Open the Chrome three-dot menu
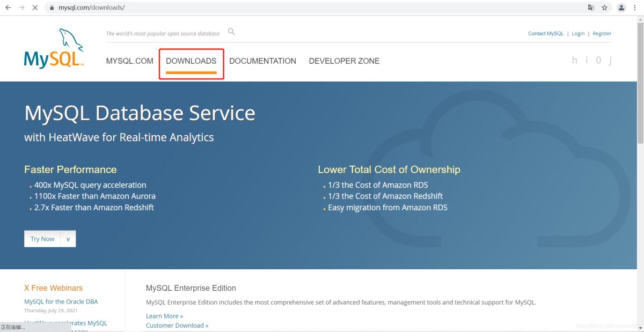The height and width of the screenshot is (332, 644). pyautogui.click(x=636, y=8)
